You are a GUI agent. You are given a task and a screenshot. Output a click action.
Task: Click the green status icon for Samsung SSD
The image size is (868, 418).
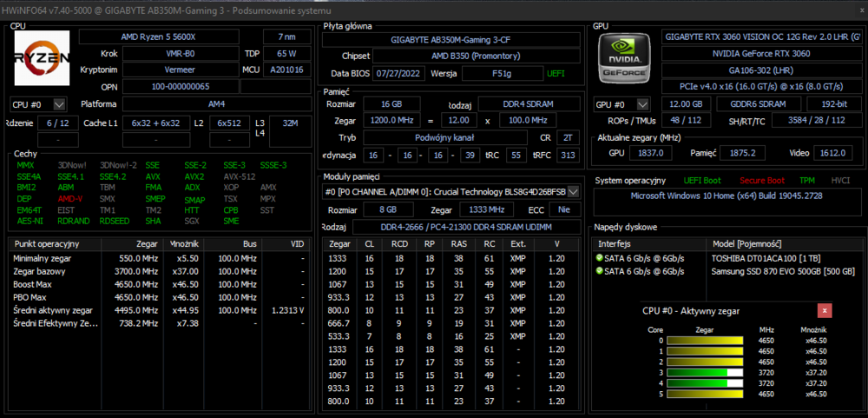click(x=599, y=271)
